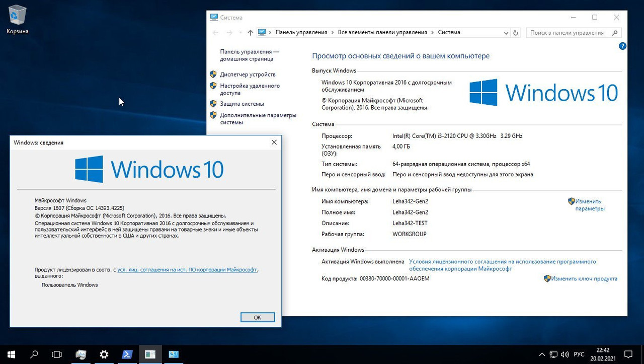Click the Система breadcrumb

[449, 32]
